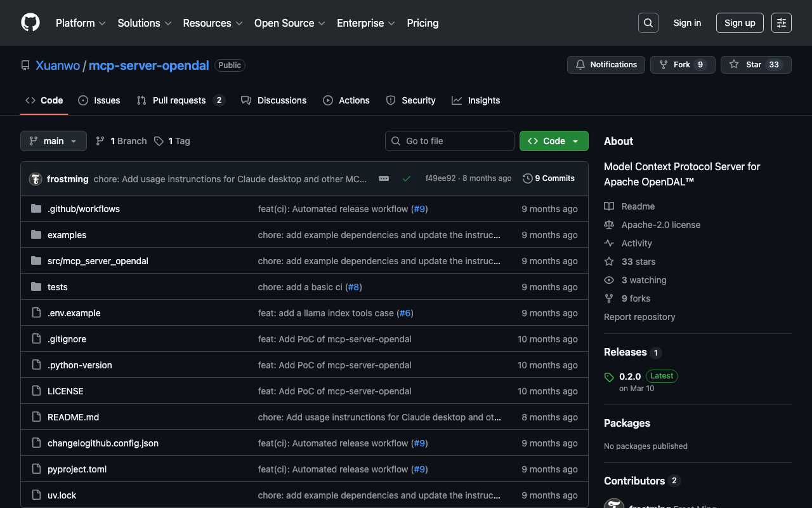Click the 0.2.0 release tag
The image size is (812, 508).
[x=629, y=376]
